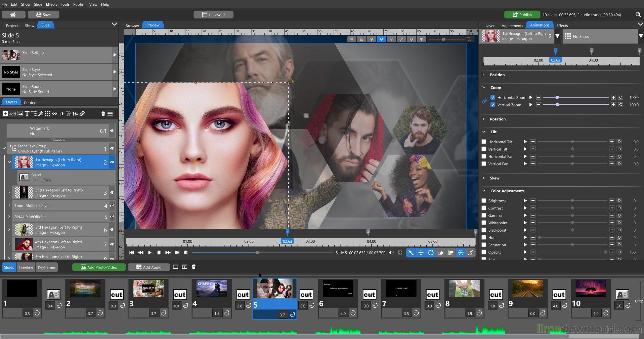Image resolution: width=644 pixels, height=339 pixels.
Task: Hide the 2nd Hexagon layer via eye icon
Action: [x=112, y=193]
